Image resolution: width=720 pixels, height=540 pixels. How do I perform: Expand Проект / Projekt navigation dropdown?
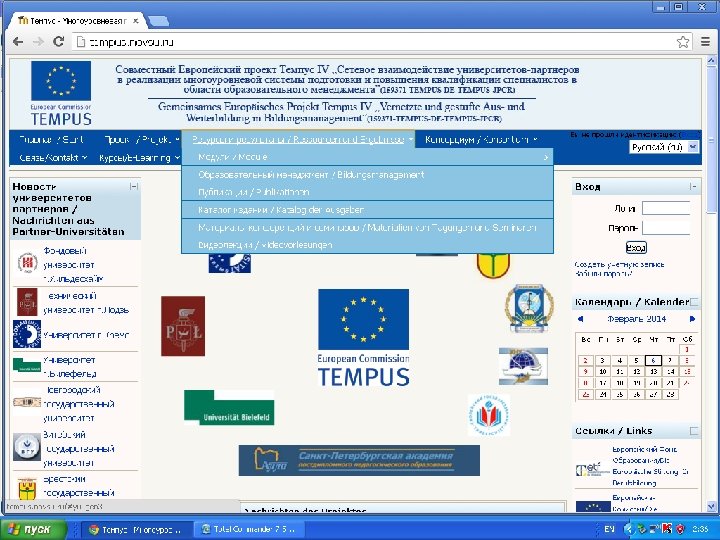141,139
